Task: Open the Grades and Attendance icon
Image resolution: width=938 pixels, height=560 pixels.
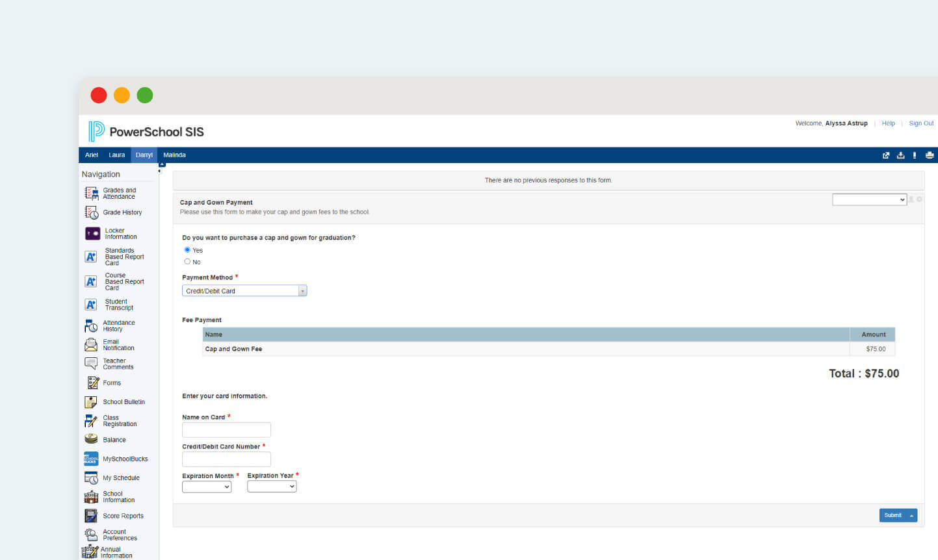Action: pos(90,192)
